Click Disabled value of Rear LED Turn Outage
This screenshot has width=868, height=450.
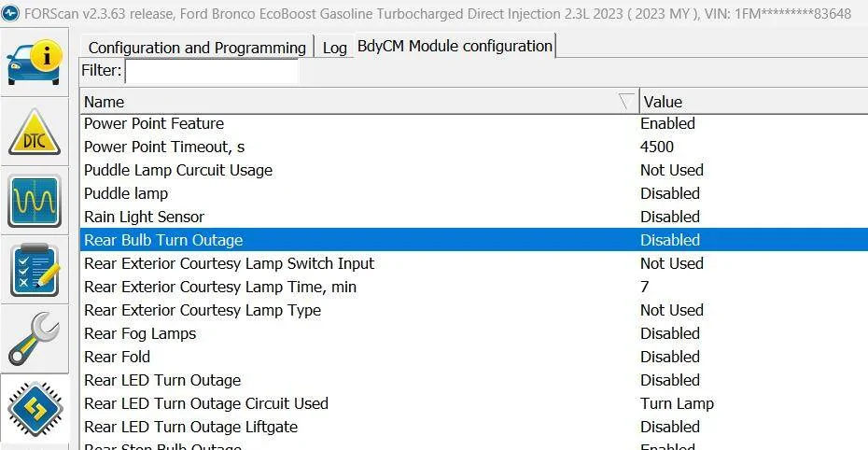(x=670, y=380)
